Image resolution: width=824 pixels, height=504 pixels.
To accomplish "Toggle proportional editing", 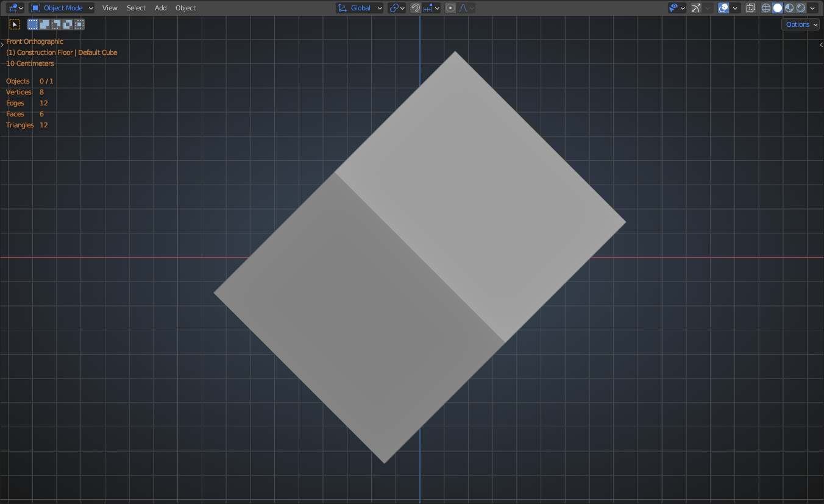I will click(x=450, y=8).
